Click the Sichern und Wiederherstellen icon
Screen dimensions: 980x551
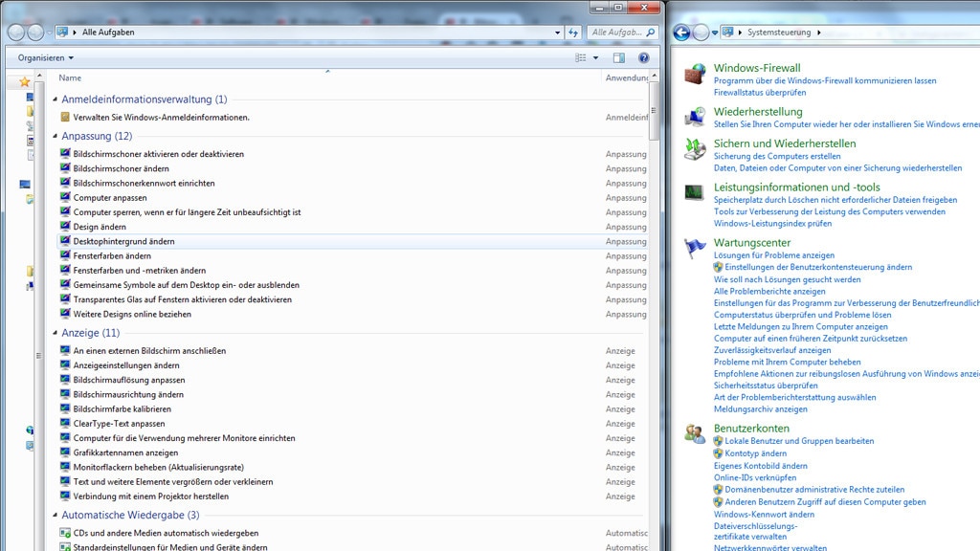point(695,149)
